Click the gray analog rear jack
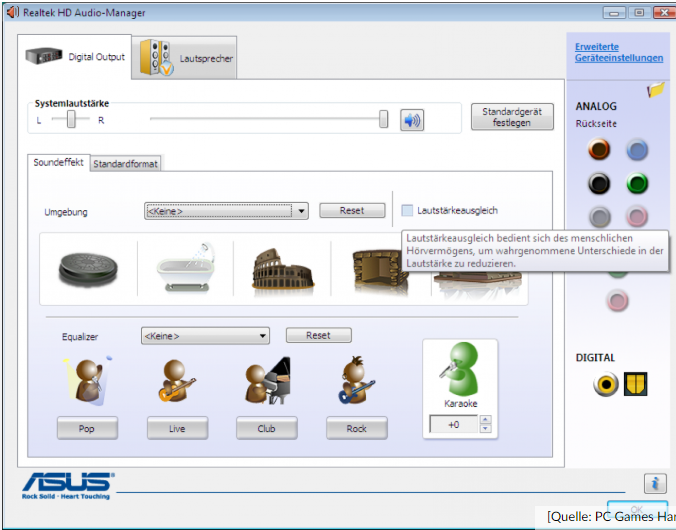The height and width of the screenshot is (530, 676). click(600, 216)
